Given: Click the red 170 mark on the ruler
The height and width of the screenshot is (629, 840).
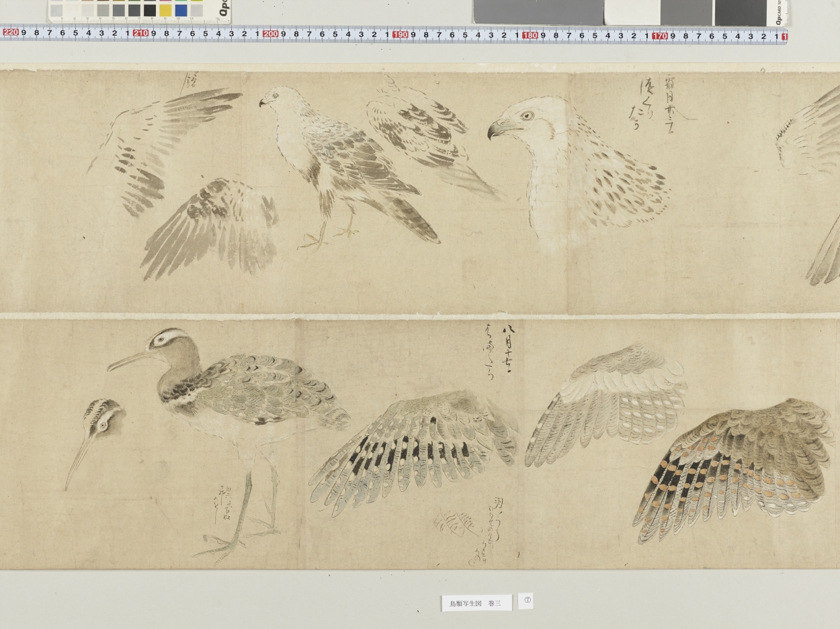Looking at the screenshot, I should point(659,36).
